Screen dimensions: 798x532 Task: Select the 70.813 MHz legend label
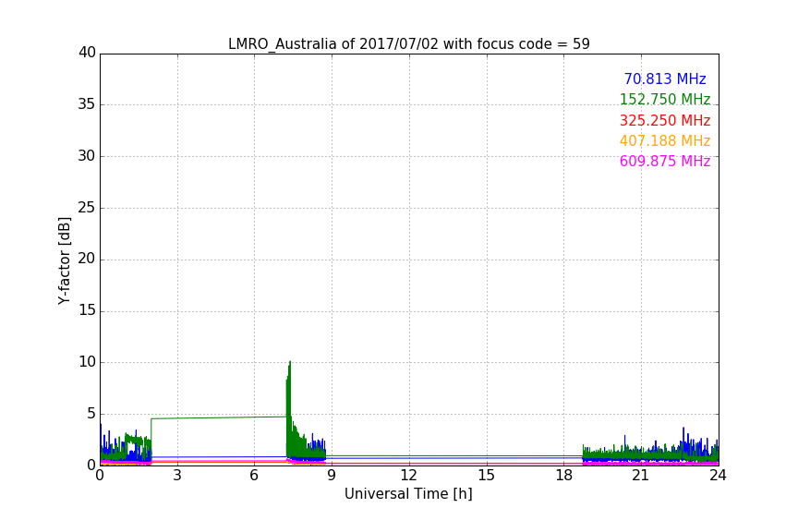665,79
